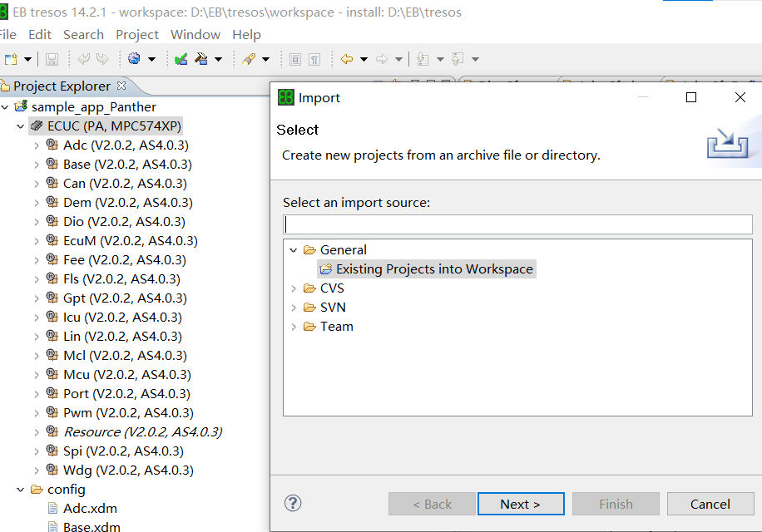Collapse the config folder
The image size is (762, 532).
coord(21,490)
